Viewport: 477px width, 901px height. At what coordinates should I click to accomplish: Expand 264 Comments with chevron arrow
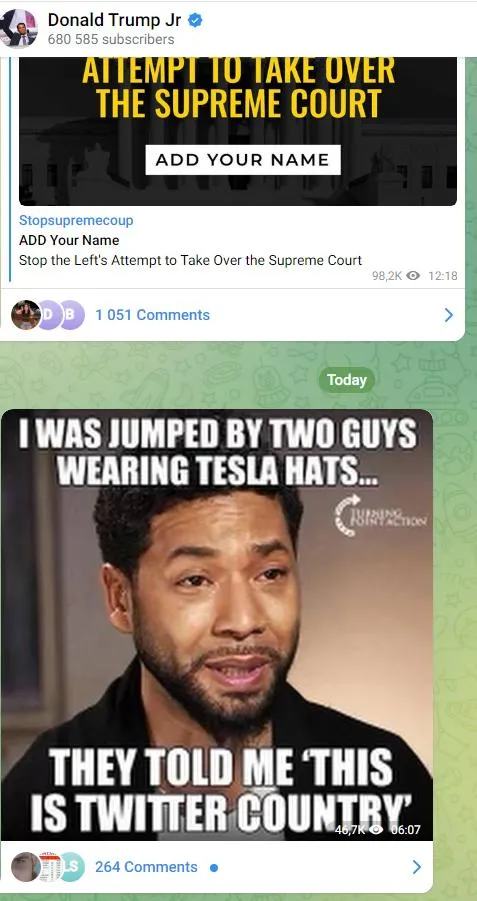[417, 867]
